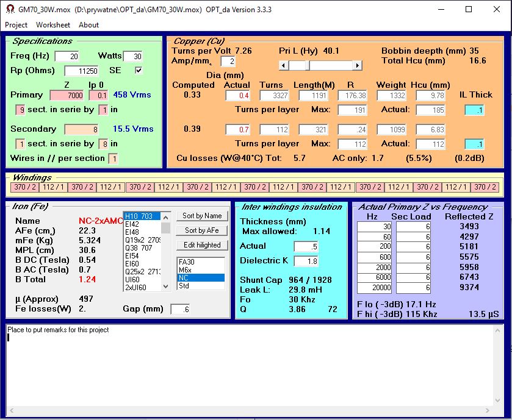Click the Freq (Hz) input field
512x420 pixels.
pos(67,56)
